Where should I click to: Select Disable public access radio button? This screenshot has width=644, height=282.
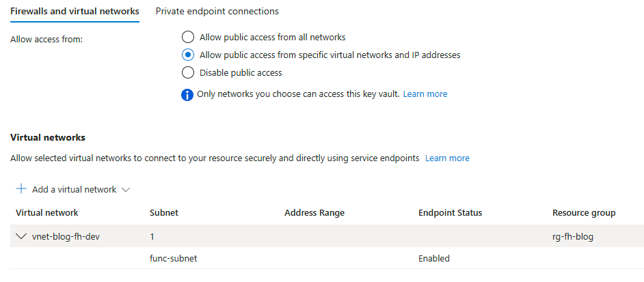[187, 73]
